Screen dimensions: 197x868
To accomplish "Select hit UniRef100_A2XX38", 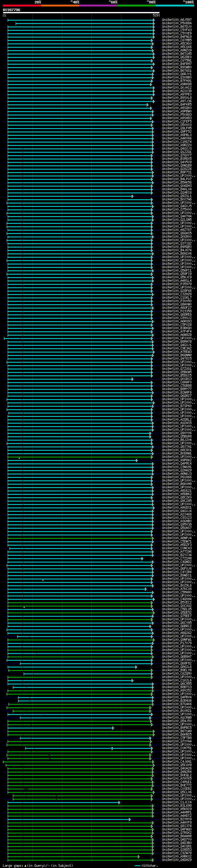I will [177, 91].
